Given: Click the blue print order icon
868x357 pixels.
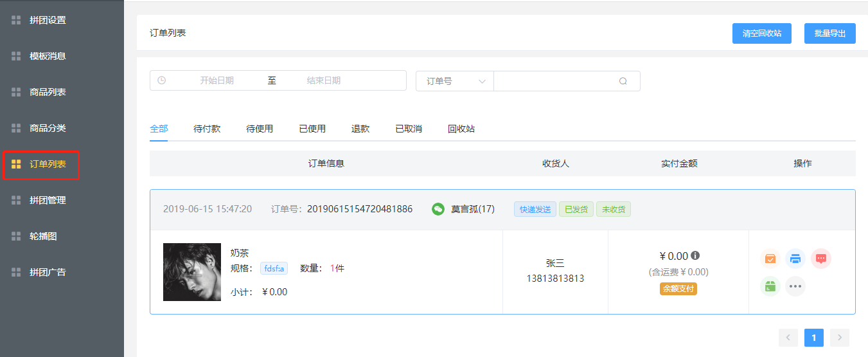Looking at the screenshot, I should [x=795, y=259].
